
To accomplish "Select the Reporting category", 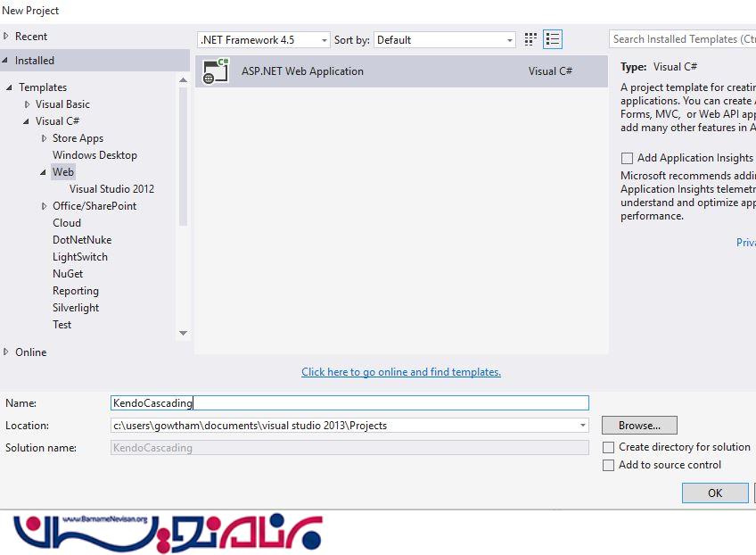I will point(76,291).
